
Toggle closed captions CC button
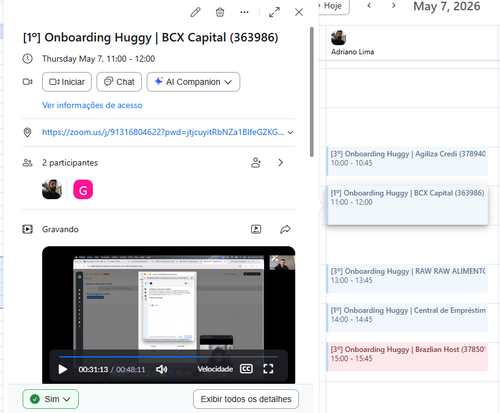[246, 369]
